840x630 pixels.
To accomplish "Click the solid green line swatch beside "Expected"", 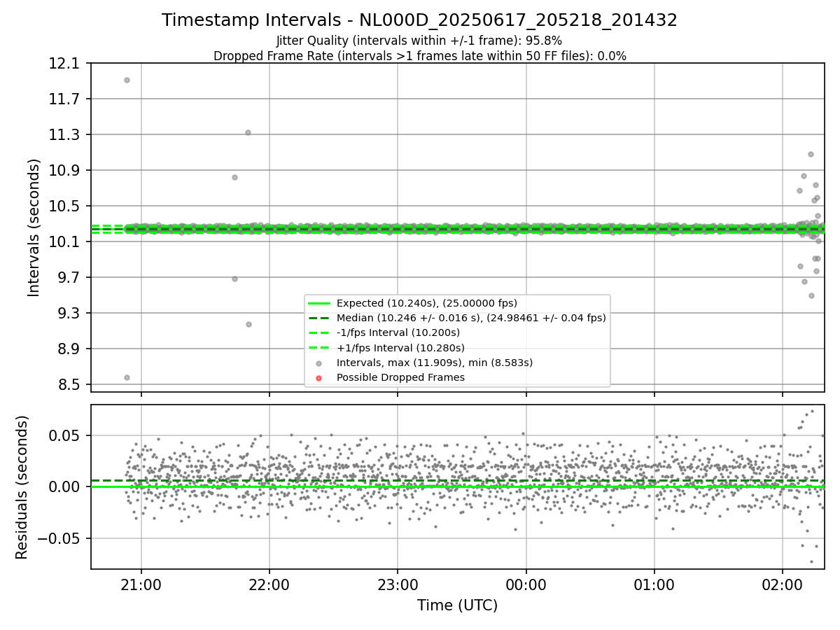I will (318, 303).
